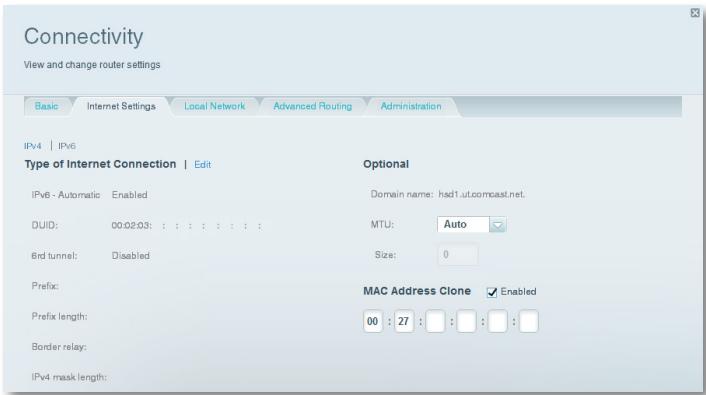Close the Connectivity dialog
Image resolution: width=706 pixels, height=395 pixels.
tap(695, 13)
